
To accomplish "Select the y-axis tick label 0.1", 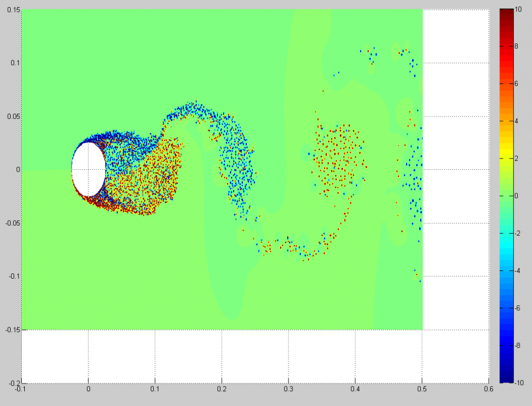I will (x=15, y=63).
